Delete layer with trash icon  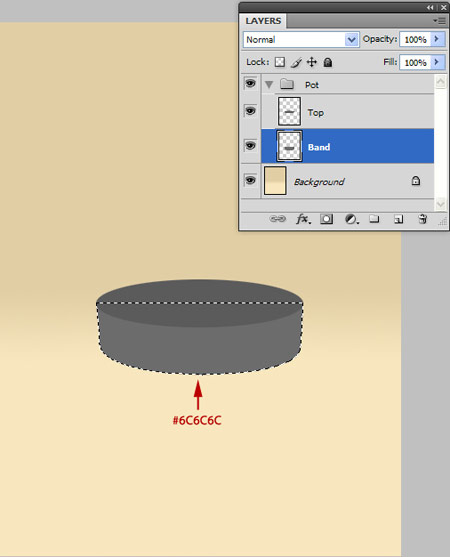pos(422,219)
